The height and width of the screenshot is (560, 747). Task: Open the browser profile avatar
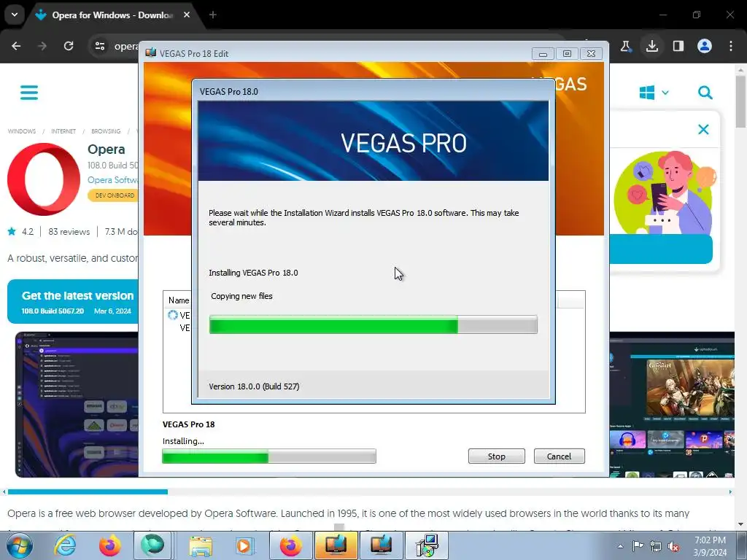705,46
